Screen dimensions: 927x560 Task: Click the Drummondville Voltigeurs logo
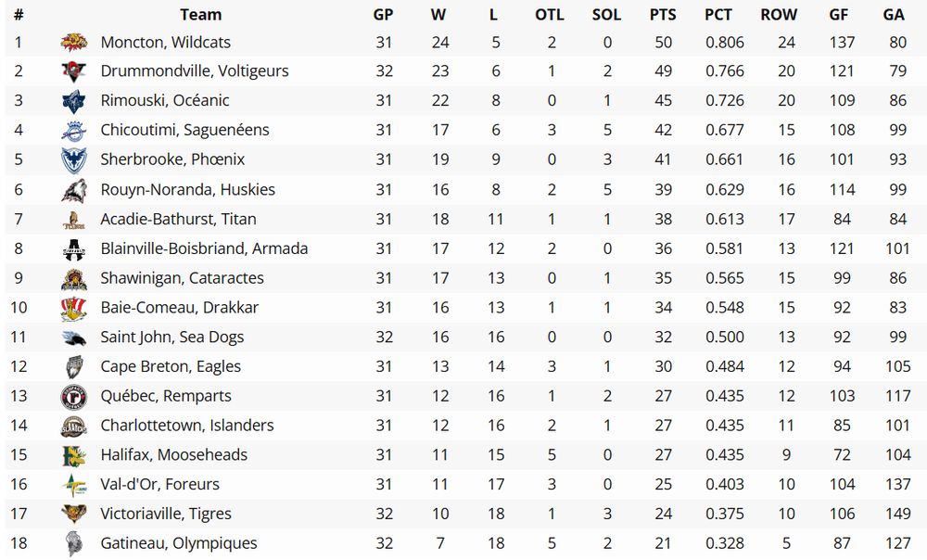click(74, 71)
